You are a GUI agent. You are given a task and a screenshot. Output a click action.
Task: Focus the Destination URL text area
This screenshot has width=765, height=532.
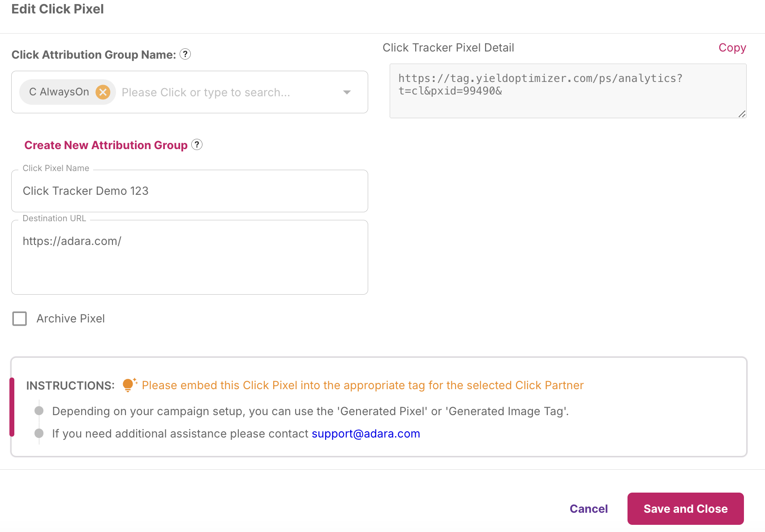[189, 257]
